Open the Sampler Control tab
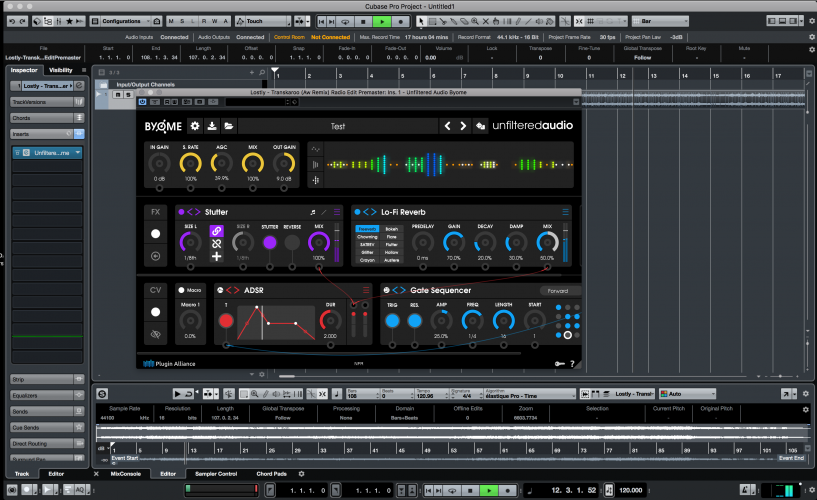The image size is (817, 500). [x=215, y=473]
